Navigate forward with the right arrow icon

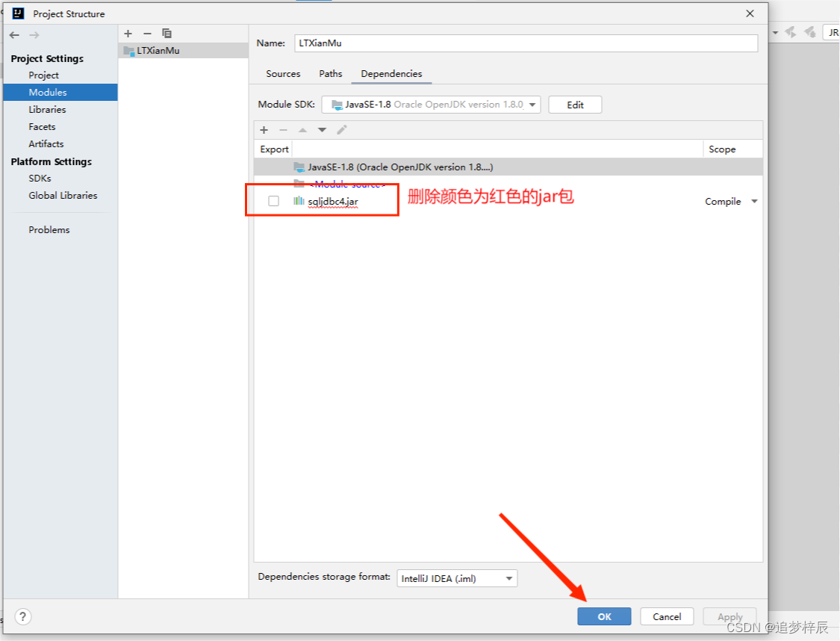pyautogui.click(x=34, y=35)
